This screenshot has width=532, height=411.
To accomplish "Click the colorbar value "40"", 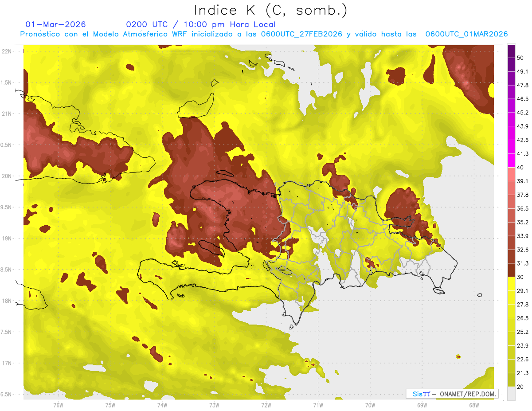I will (x=520, y=168).
